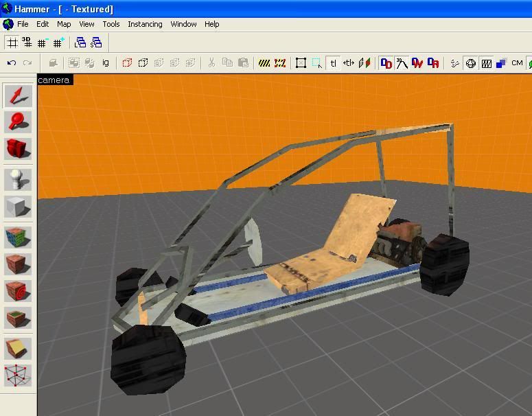The image size is (532, 416).
Task: Toggle the ignore groups 'ig' button
Action: pyautogui.click(x=106, y=63)
